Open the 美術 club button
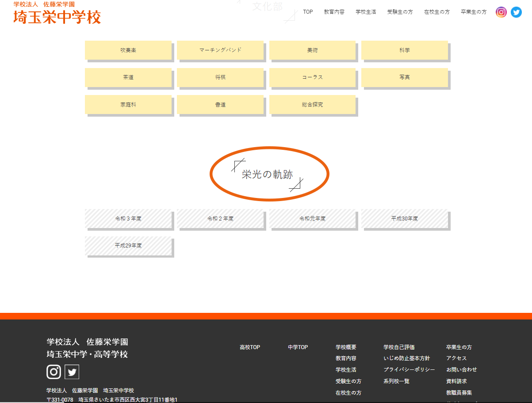Image resolution: width=532 pixels, height=403 pixels. (312, 50)
